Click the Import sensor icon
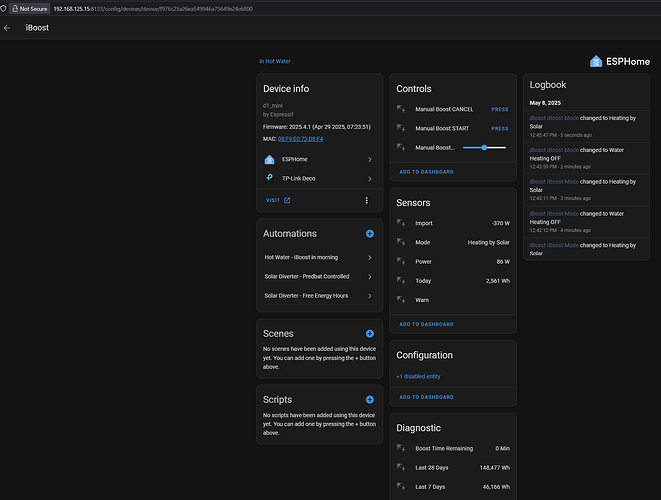 (x=401, y=223)
